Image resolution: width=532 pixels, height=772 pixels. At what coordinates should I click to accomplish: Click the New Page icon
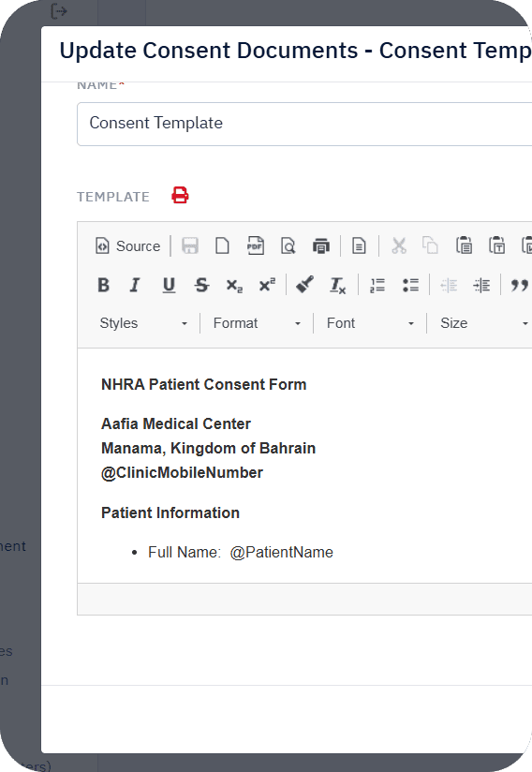coord(222,245)
